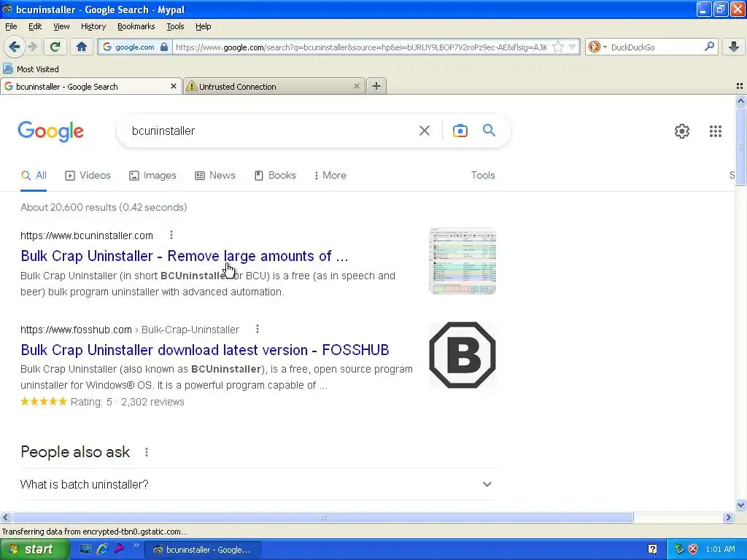Open the File menu

tap(11, 26)
